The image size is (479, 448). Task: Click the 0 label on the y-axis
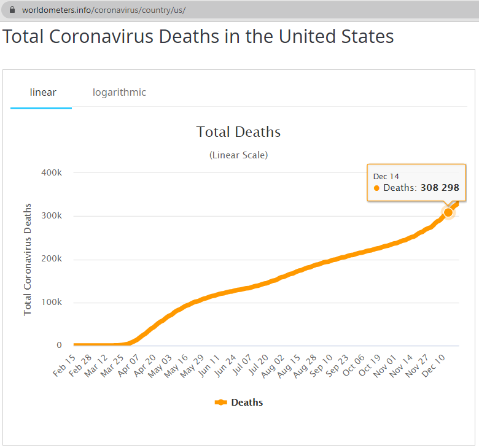tap(60, 345)
